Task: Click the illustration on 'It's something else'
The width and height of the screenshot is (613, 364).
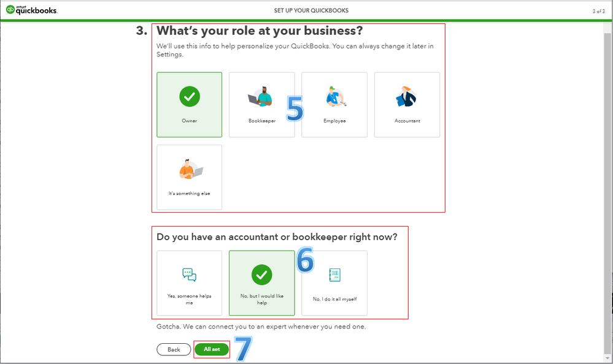Action: 189,169
